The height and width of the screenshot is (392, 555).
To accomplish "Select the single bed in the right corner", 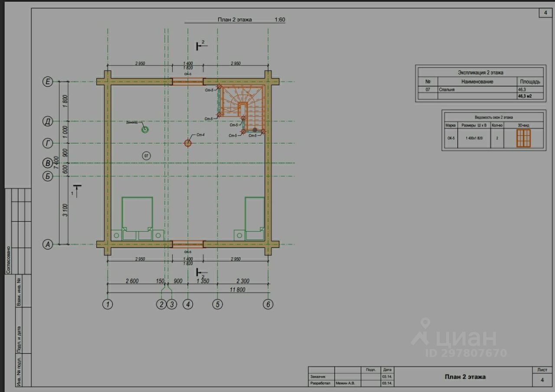I will [x=255, y=218].
